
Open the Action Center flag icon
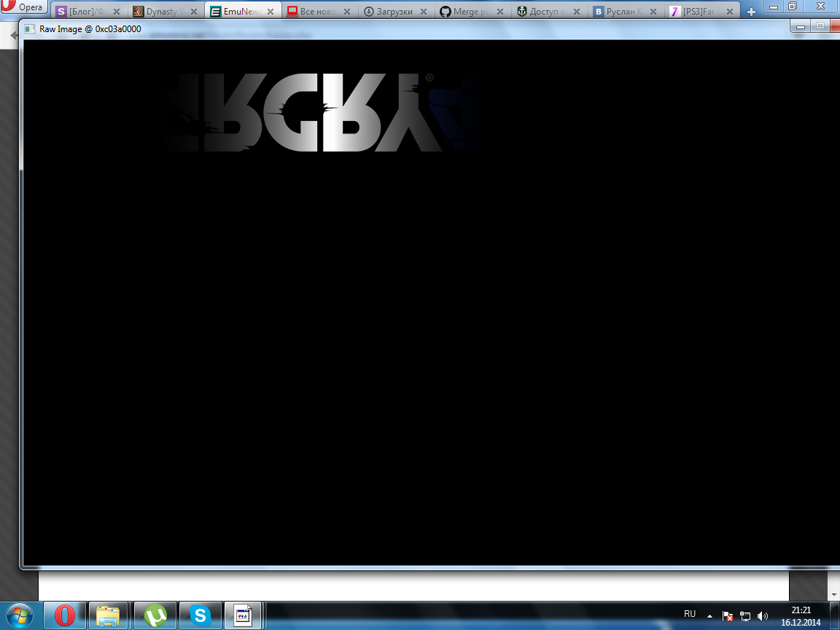point(727,615)
